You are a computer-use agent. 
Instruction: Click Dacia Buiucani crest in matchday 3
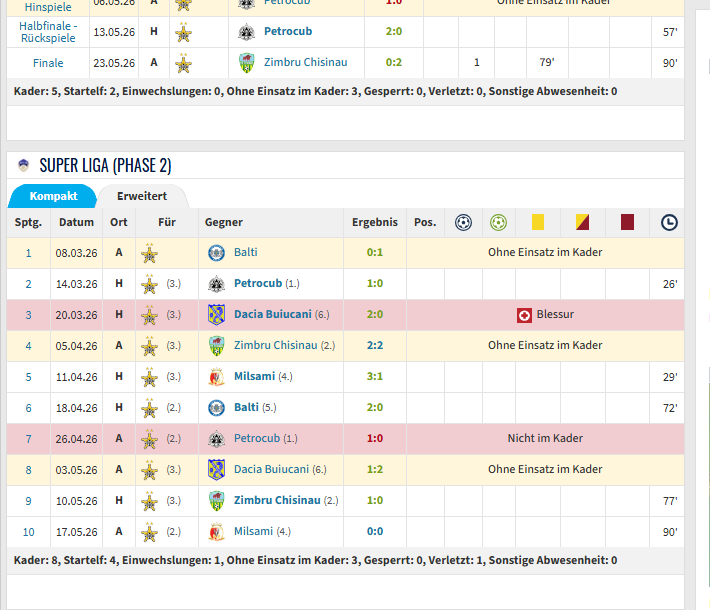[x=216, y=315]
